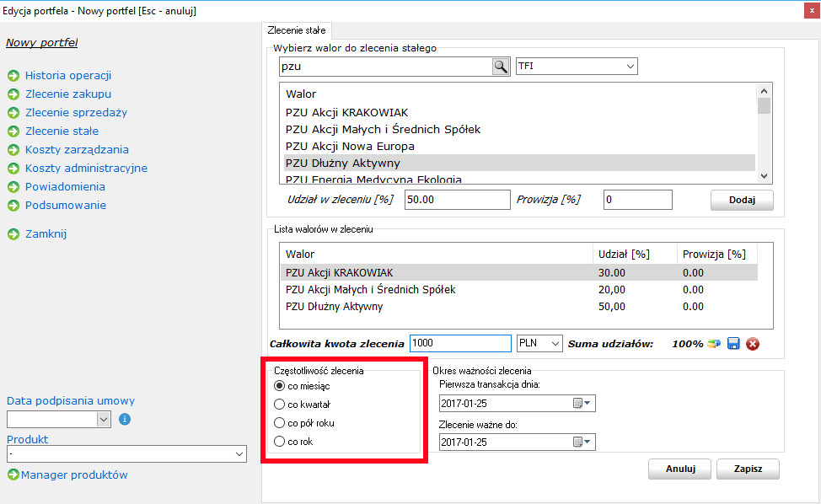Open calendar picker for Zlecenie ważne do

[x=582, y=442]
